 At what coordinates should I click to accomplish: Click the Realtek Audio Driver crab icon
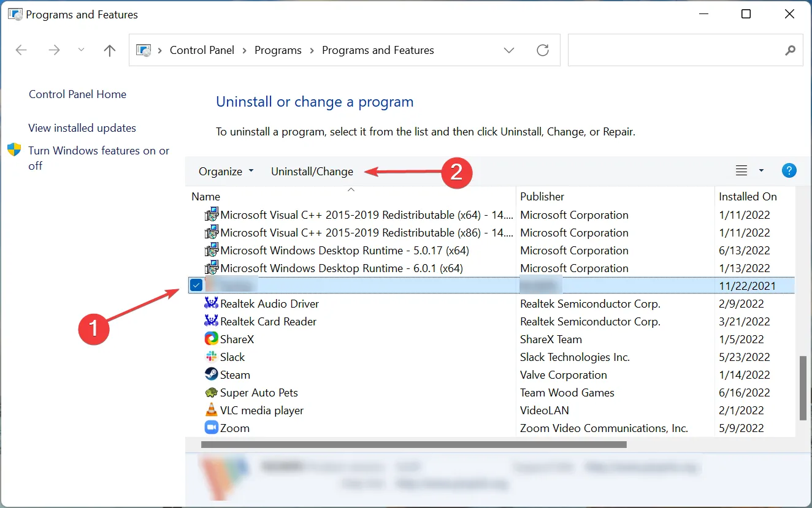click(x=211, y=303)
